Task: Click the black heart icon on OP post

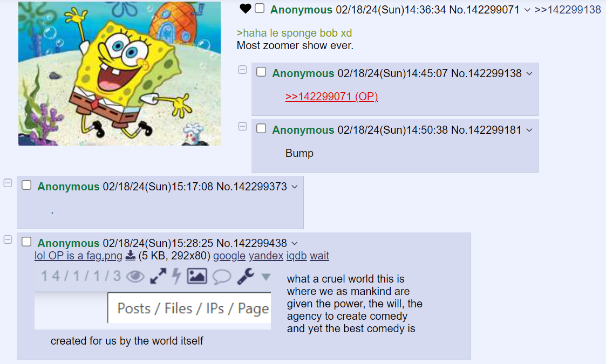Action: click(246, 9)
